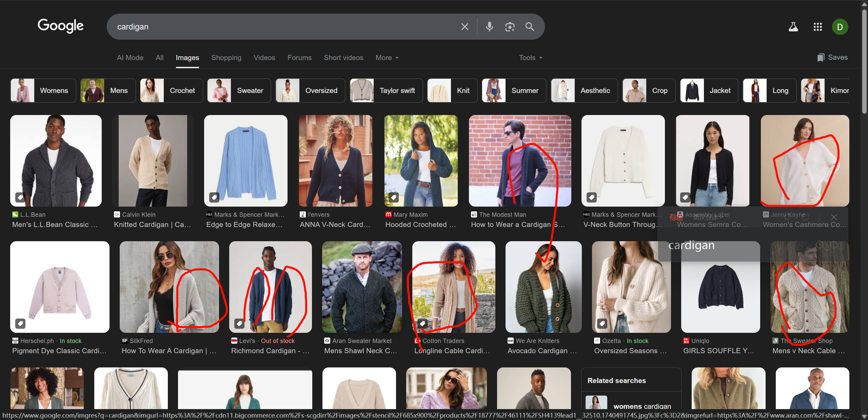Click the product tag on the Levi's Richmond image

point(239,323)
